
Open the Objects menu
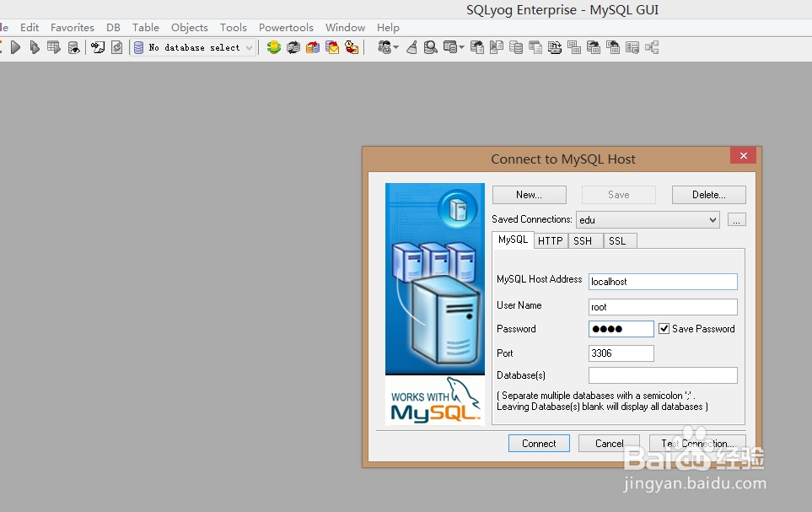[190, 28]
